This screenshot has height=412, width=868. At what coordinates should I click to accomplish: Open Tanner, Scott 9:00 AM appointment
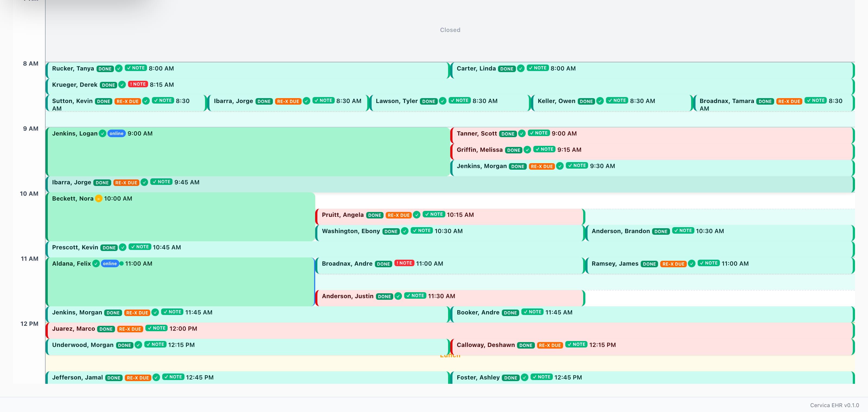click(652, 135)
